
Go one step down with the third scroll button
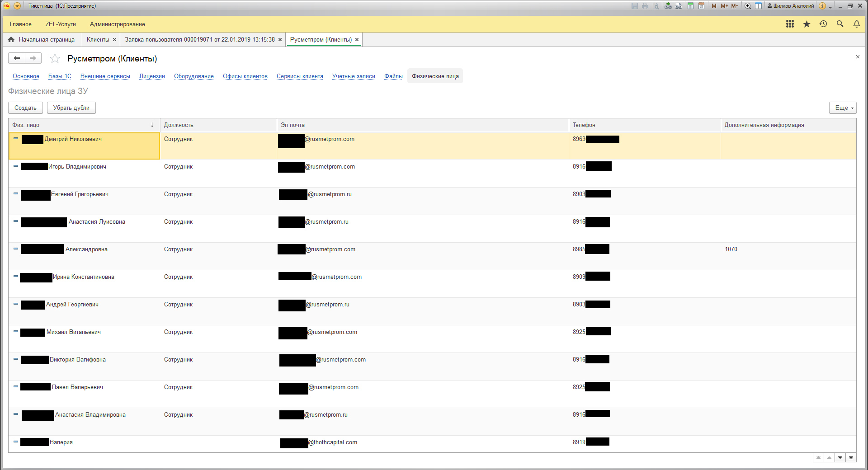pos(840,458)
